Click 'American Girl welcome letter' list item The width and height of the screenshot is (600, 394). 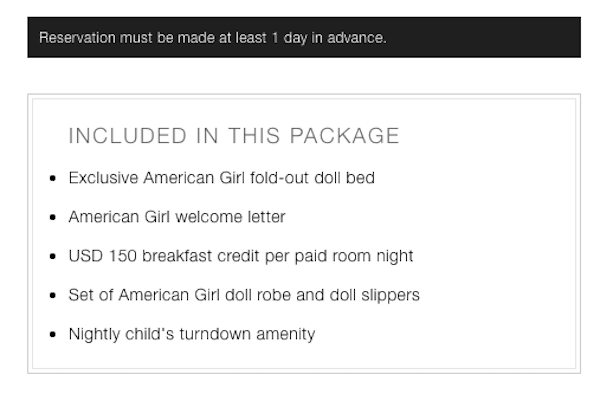(x=177, y=217)
